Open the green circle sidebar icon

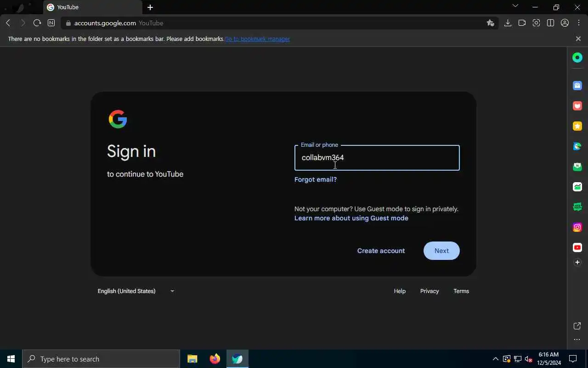pos(577,57)
